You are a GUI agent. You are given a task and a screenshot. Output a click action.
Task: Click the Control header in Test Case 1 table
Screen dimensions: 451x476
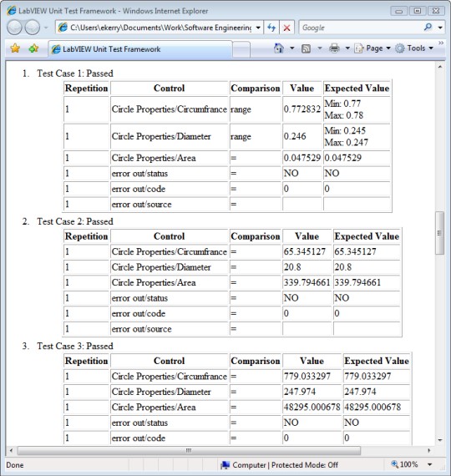[x=170, y=88]
